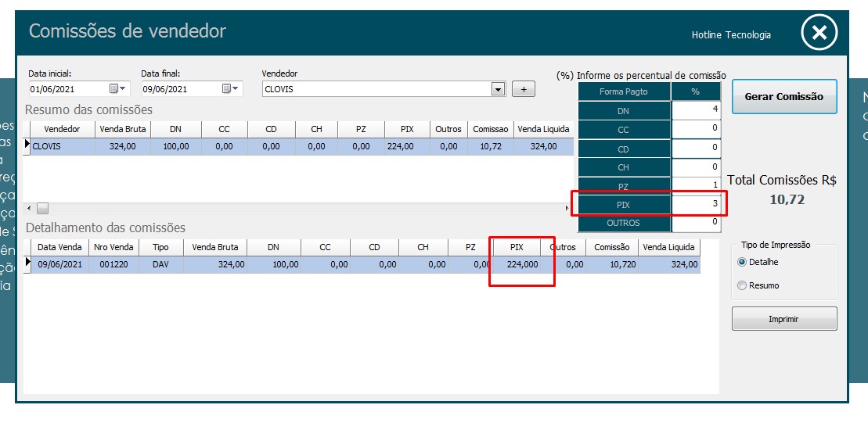Open the Data final calendar picker

[229, 89]
